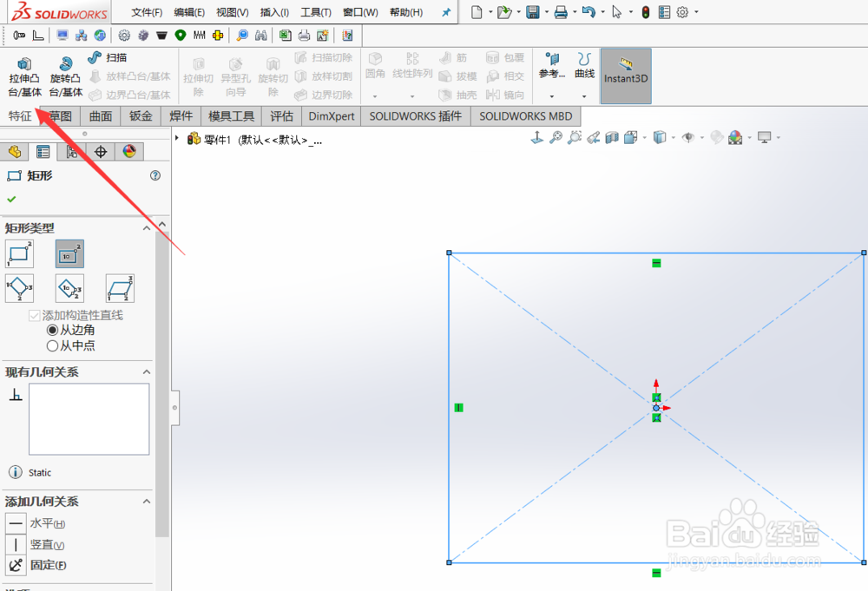
Task: Select the Center Rectangle type
Action: point(69,254)
